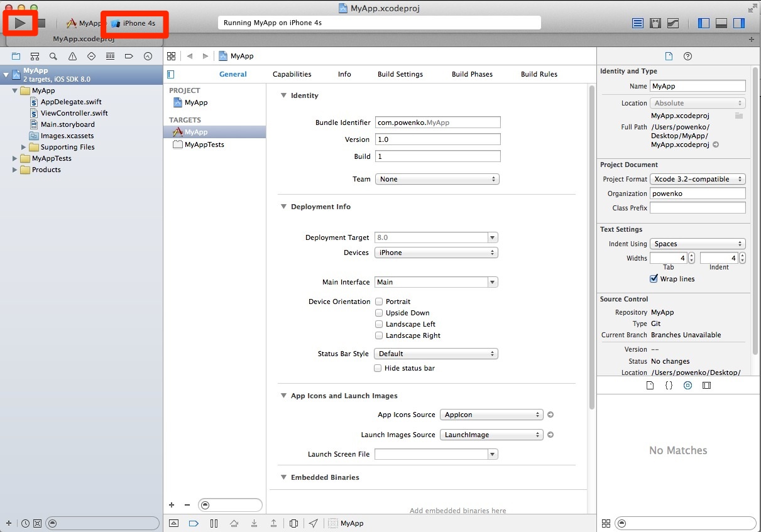Enable Portrait orientation
The image size is (761, 532).
click(379, 301)
